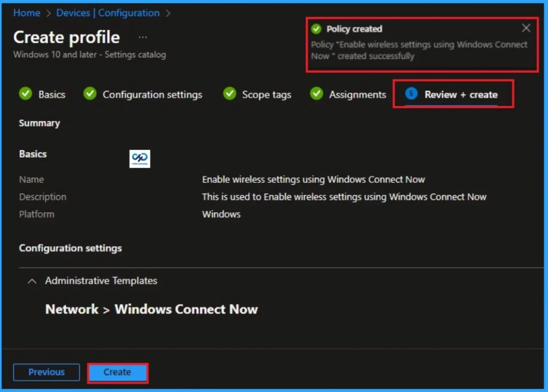Open the ellipsis menu beside Create profile title

142,36
